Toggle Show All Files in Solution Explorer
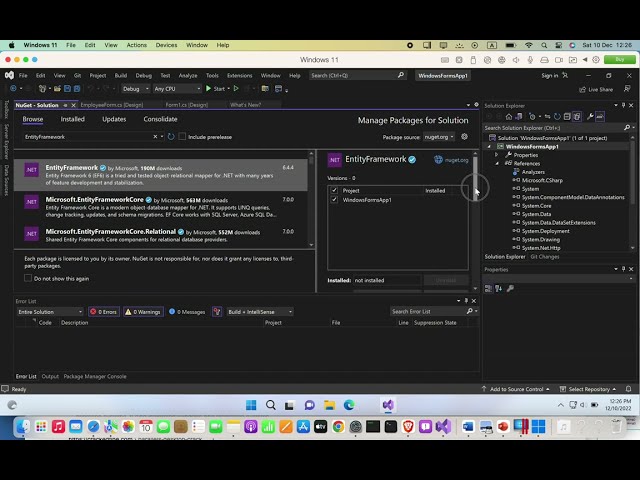Viewport: 640px width, 480px height. [577, 117]
